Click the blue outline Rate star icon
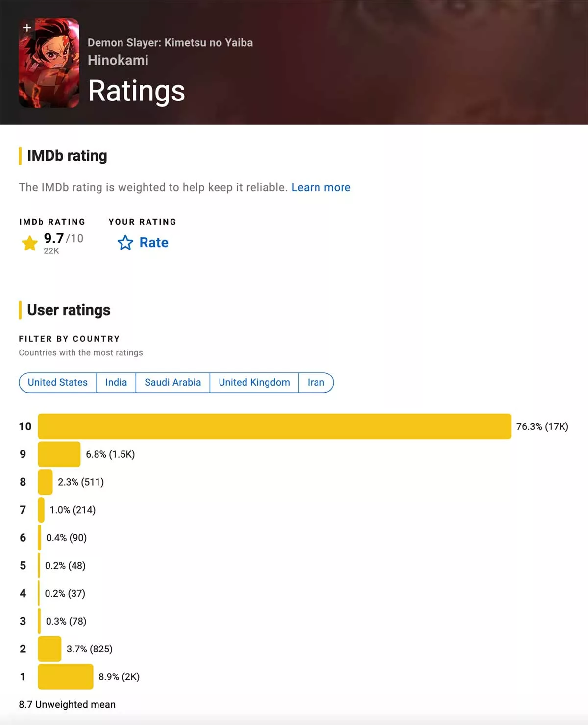Image resolution: width=588 pixels, height=725 pixels. coord(125,243)
